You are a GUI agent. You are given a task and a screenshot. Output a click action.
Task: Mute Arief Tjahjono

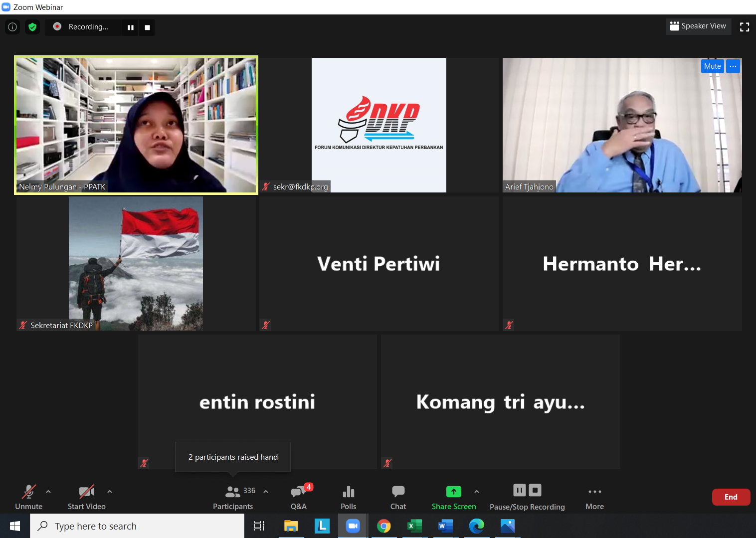click(x=712, y=66)
